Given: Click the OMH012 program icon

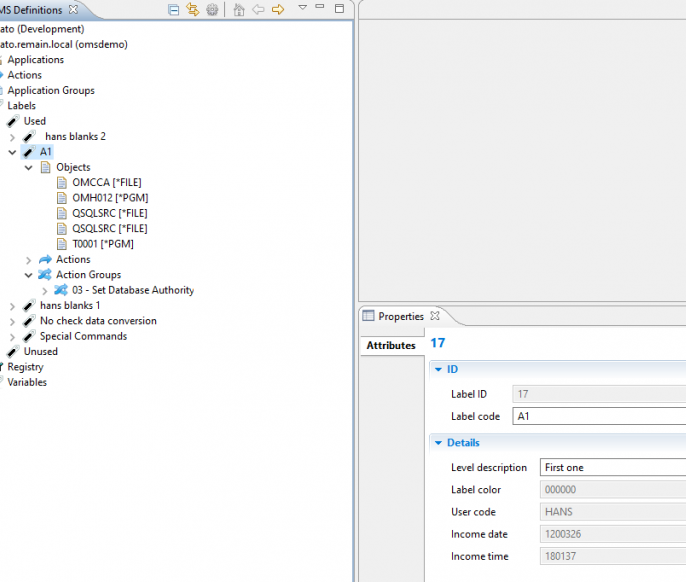Looking at the screenshot, I should pos(62,198).
